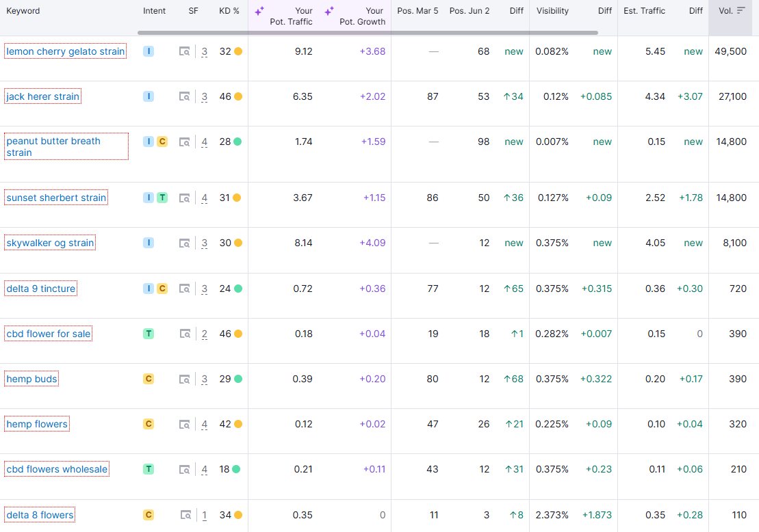Click the green KD dot for cbd flowers wholesale

pyautogui.click(x=236, y=469)
